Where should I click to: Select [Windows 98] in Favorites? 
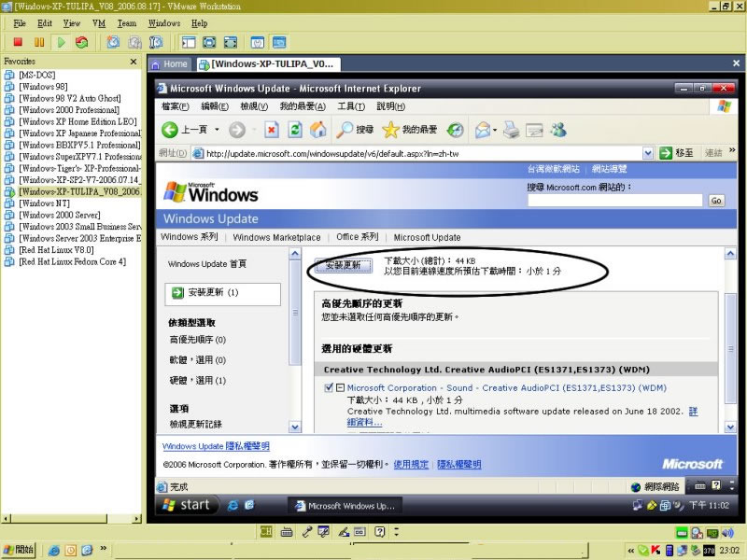43,87
